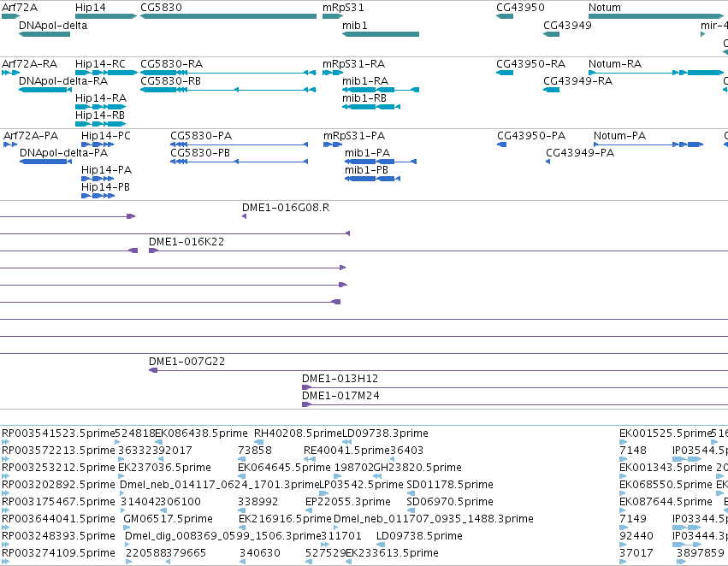Select the mib1 gene feature bar
The image size is (728, 566).
(381, 34)
